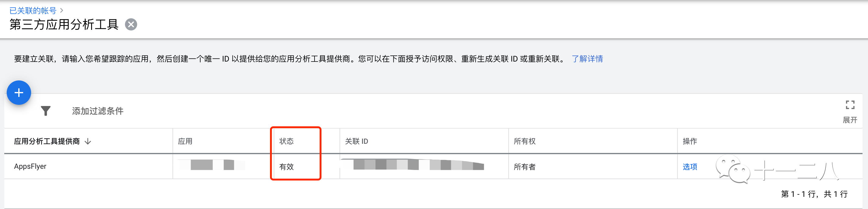Select the 添加过滤条件 filter control
Screen dimensions: 868x209
97,111
